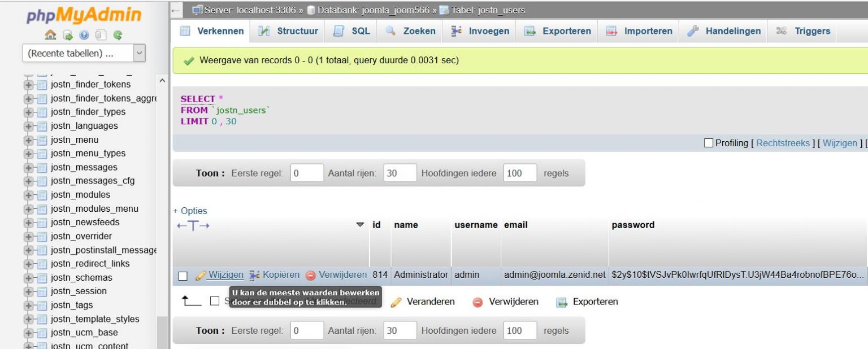Click the table icon of jostn_messages
The image size is (868, 349).
click(42, 167)
